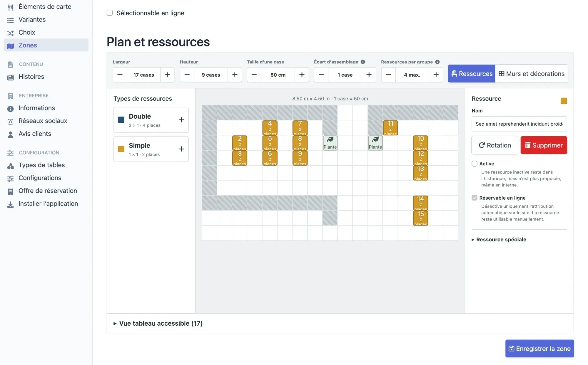
Task: Click the Double resource type card
Action: pos(151,120)
